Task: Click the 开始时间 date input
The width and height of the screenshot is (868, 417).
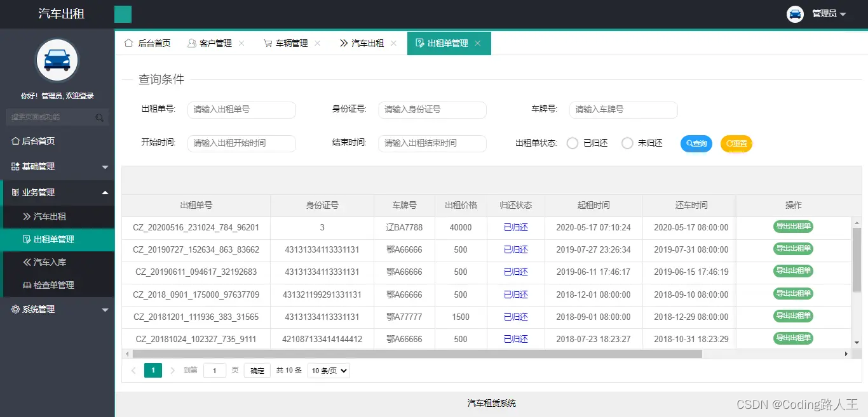Action: [x=241, y=143]
